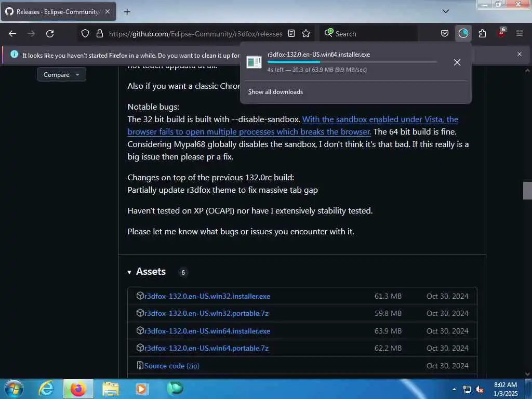Click the red extension icon with badge 6

[501, 33]
